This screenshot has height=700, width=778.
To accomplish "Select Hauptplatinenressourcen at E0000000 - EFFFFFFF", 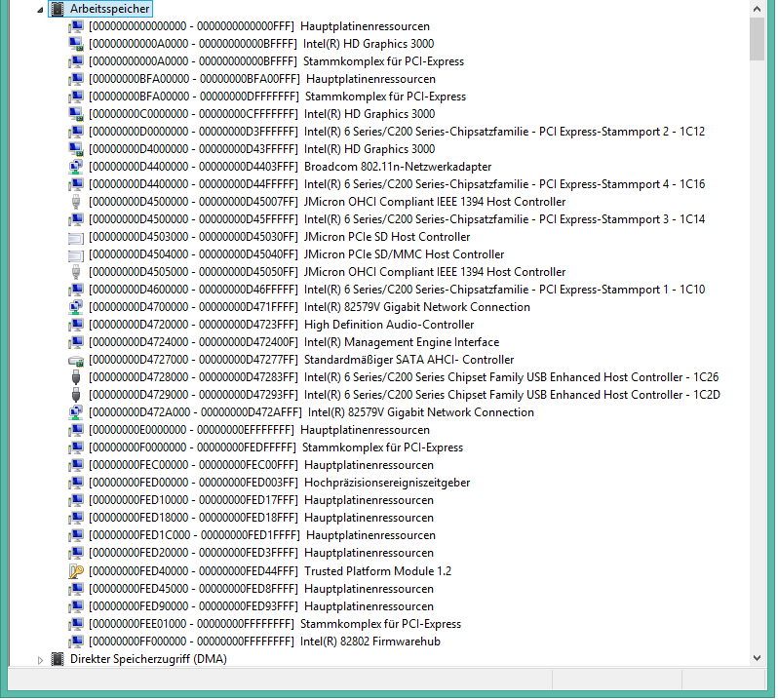I will coord(259,431).
